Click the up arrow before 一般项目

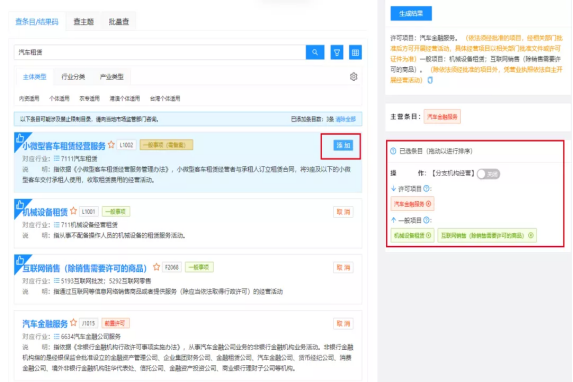coord(394,220)
